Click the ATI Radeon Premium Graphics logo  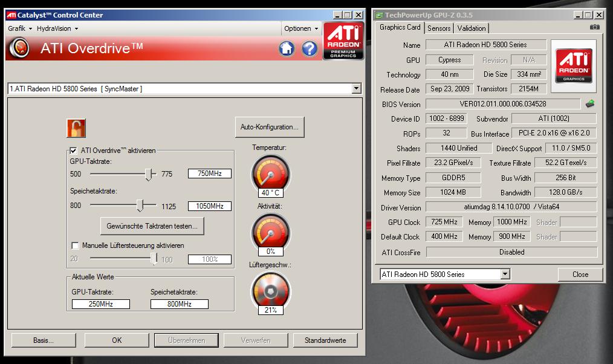(x=343, y=41)
